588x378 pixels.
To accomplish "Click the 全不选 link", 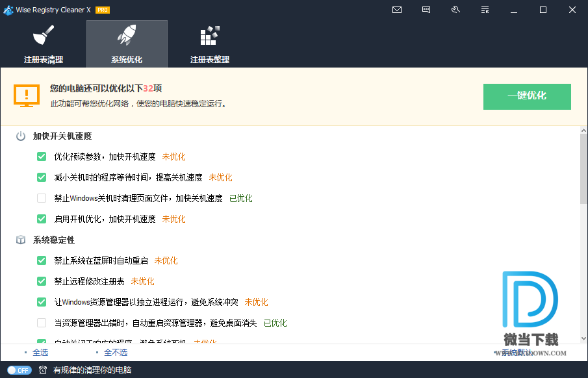I will point(116,353).
